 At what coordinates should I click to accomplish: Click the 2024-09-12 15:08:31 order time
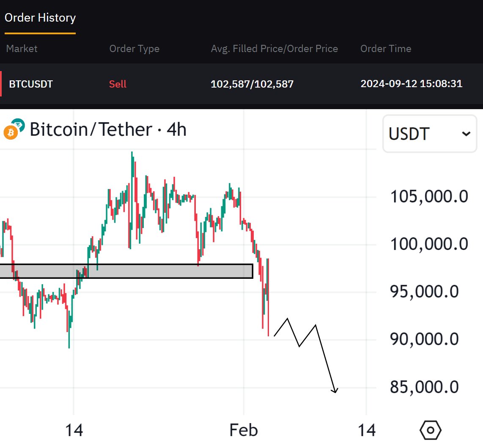coord(411,84)
